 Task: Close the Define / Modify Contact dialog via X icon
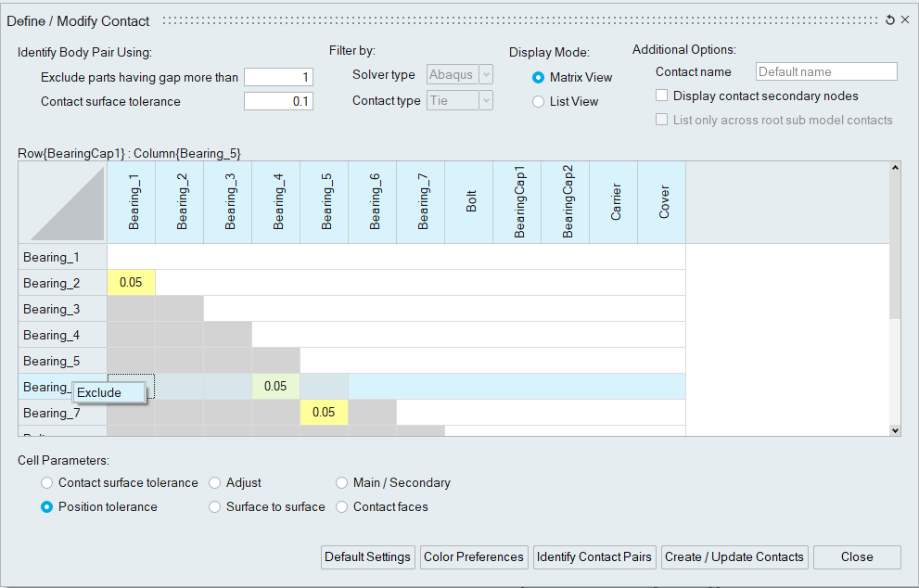(905, 20)
